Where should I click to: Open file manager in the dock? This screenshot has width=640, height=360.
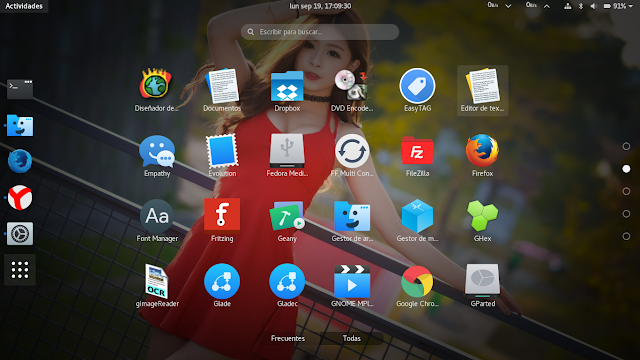[20, 125]
